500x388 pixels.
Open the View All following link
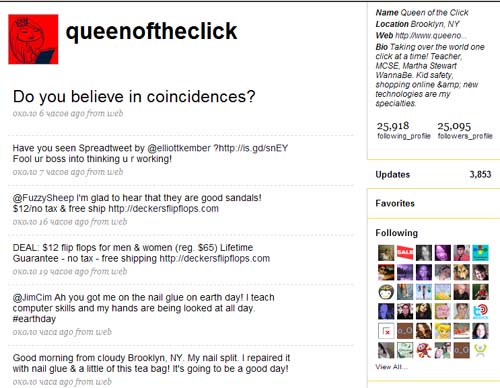(391, 367)
